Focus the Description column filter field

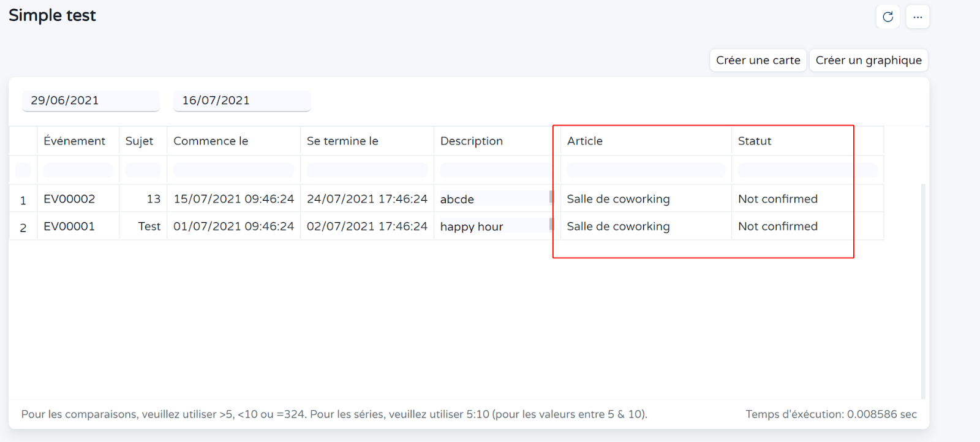click(495, 170)
